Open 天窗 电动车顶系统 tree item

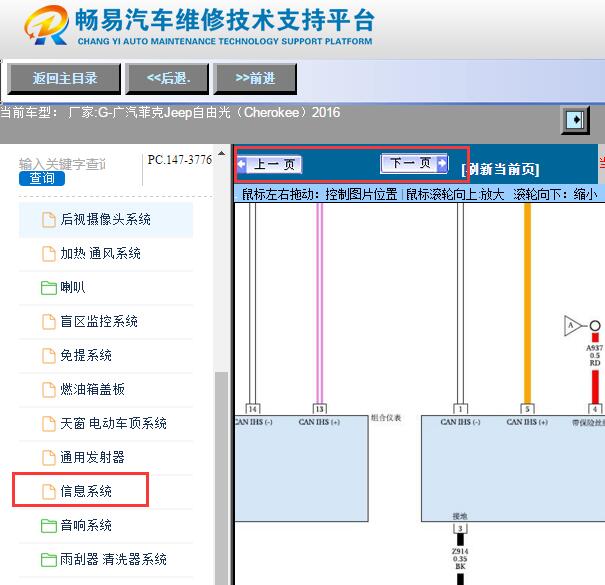tap(106, 423)
